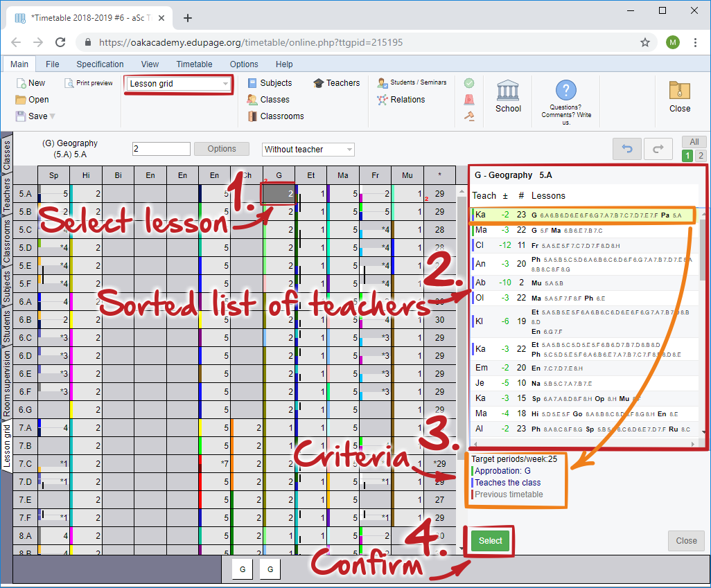
Task: Click the Close folder icon in ribbon
Action: click(679, 91)
